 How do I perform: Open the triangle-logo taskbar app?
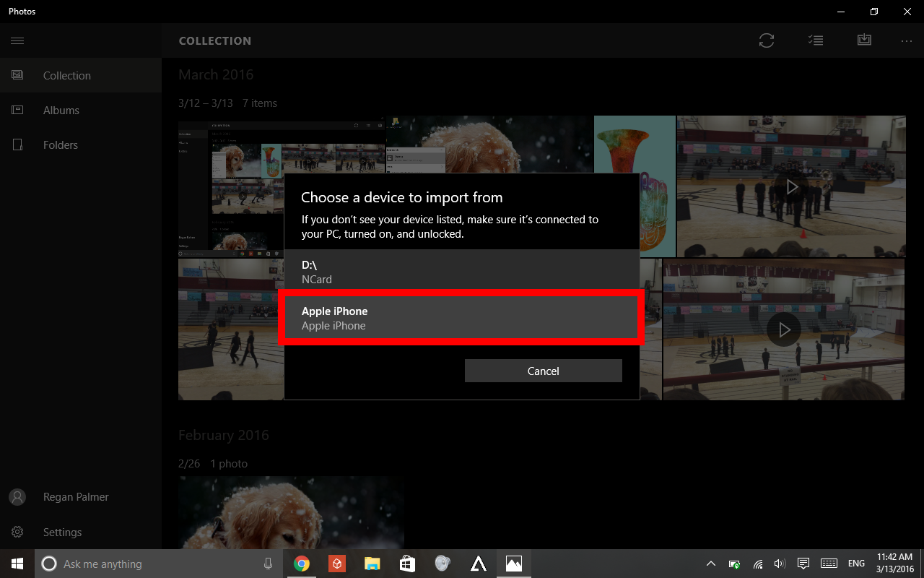click(478, 564)
